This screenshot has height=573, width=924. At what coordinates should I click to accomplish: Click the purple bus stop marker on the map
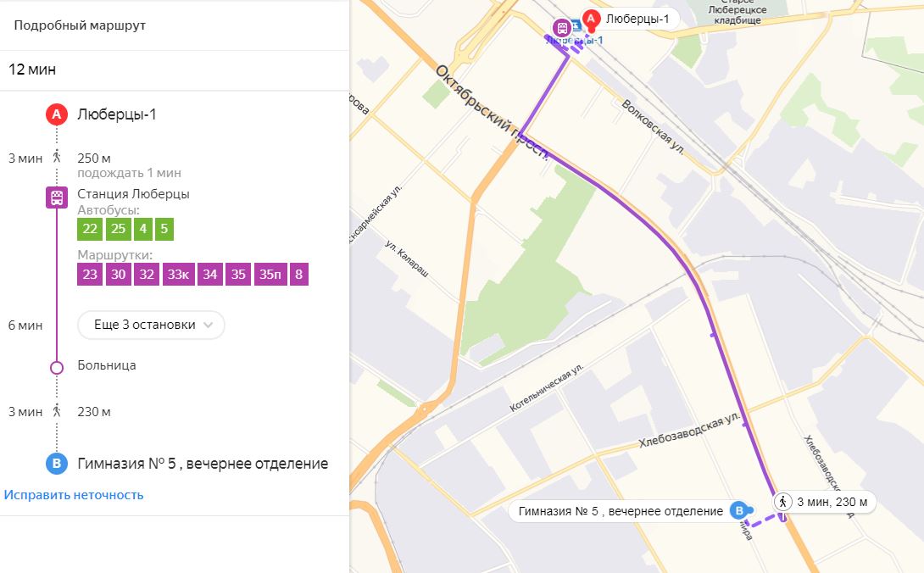[x=562, y=27]
